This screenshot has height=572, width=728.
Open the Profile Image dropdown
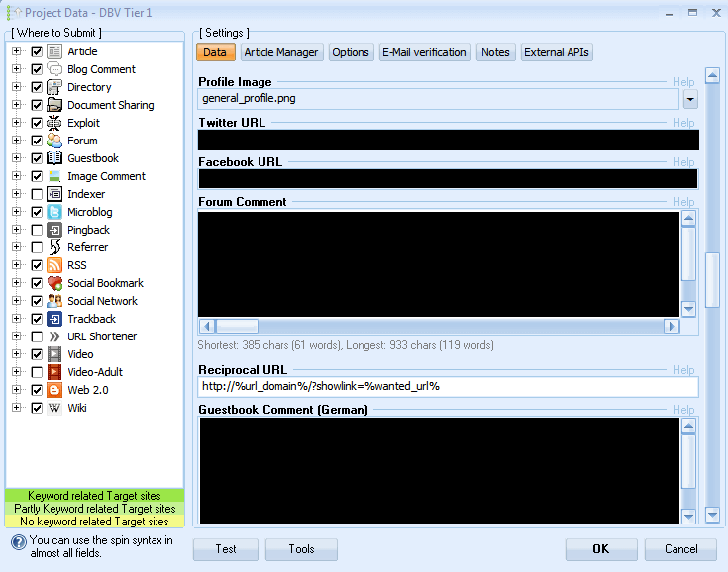point(689,99)
